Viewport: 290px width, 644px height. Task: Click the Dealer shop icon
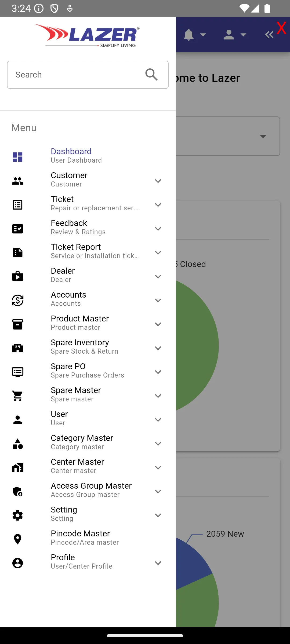click(x=18, y=276)
